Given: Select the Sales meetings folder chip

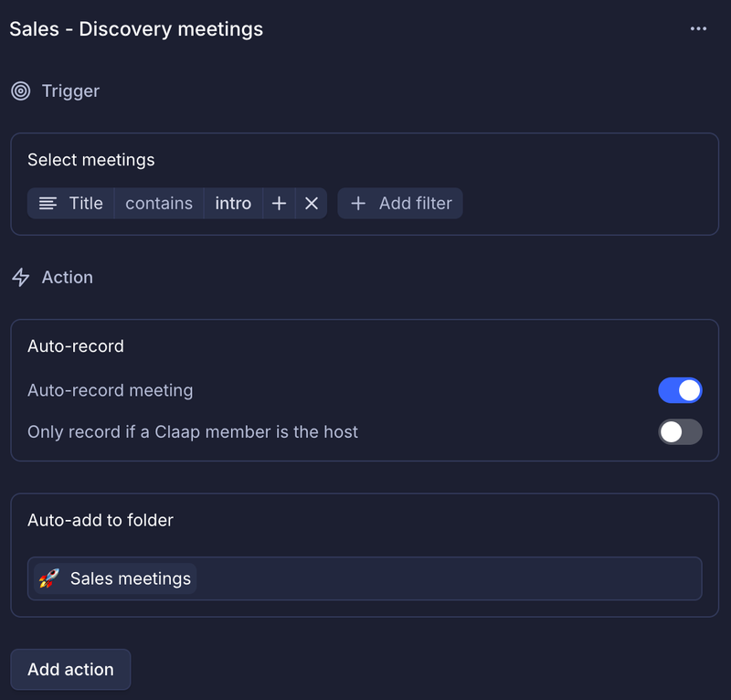Looking at the screenshot, I should (115, 578).
